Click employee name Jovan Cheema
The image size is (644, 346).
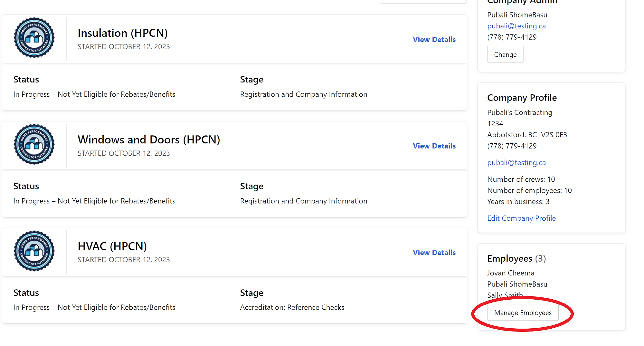pyautogui.click(x=510, y=273)
